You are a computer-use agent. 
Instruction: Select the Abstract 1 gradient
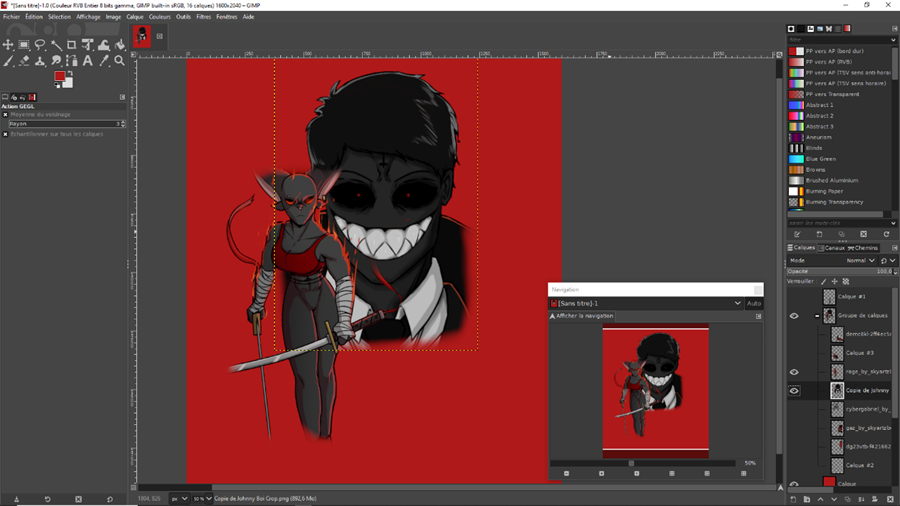[x=818, y=105]
